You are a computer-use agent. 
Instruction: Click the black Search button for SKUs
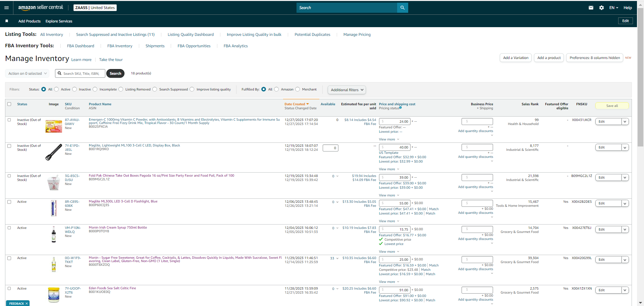(115, 73)
